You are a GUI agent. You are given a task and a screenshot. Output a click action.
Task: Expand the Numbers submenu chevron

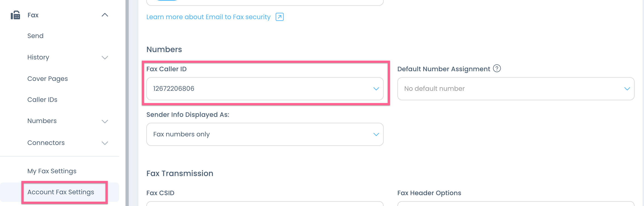[105, 121]
